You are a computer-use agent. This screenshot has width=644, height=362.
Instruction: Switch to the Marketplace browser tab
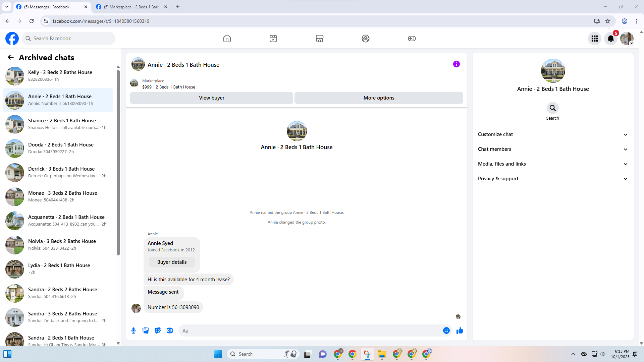(132, 7)
